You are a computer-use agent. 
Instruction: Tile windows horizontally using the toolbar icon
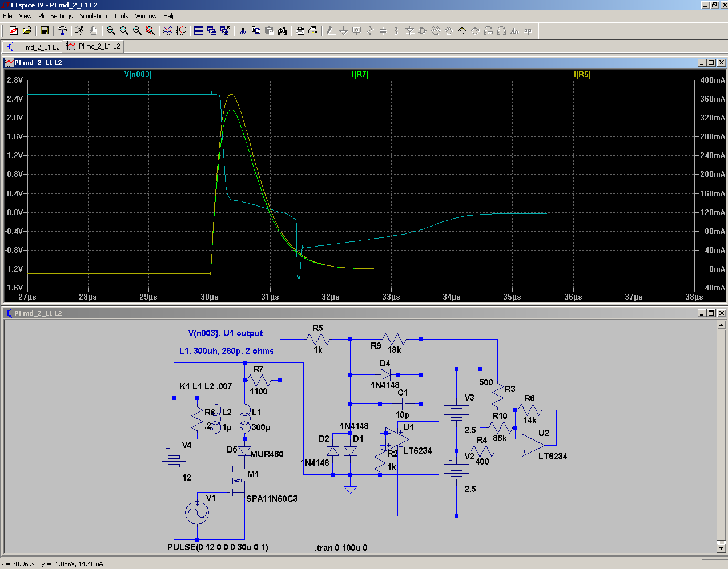tap(199, 31)
